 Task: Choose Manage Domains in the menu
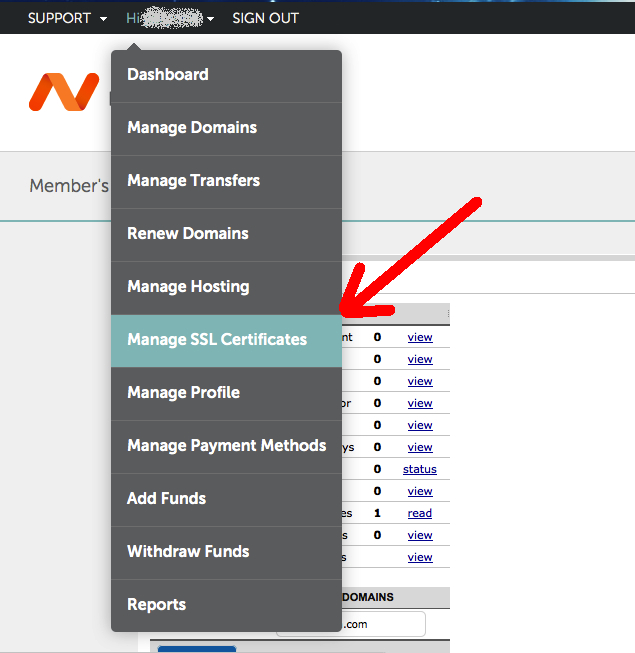point(227,129)
